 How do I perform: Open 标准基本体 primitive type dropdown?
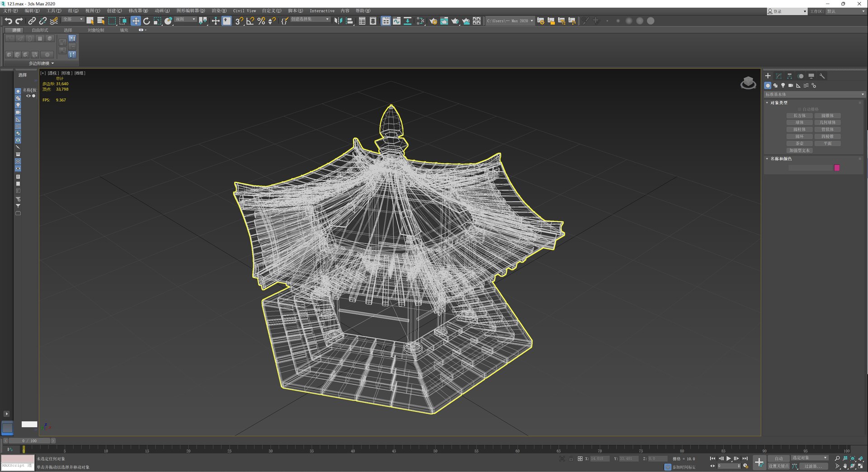[x=814, y=94]
